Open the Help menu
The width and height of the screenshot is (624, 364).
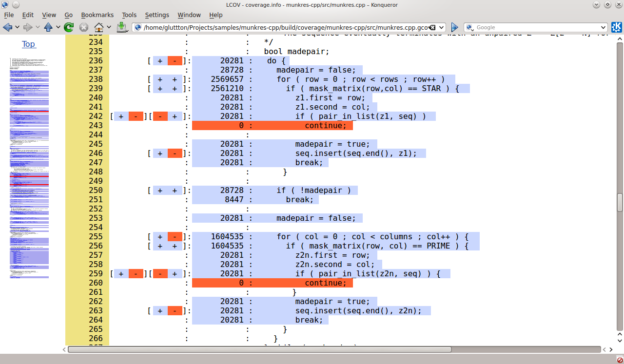click(x=215, y=15)
